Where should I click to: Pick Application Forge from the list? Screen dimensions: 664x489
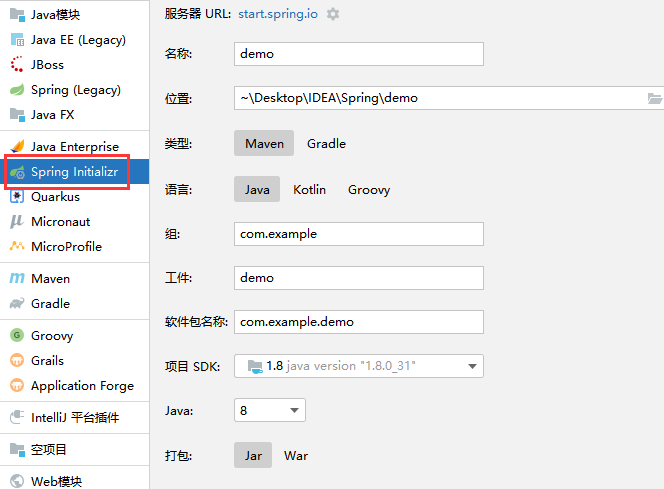(82, 386)
